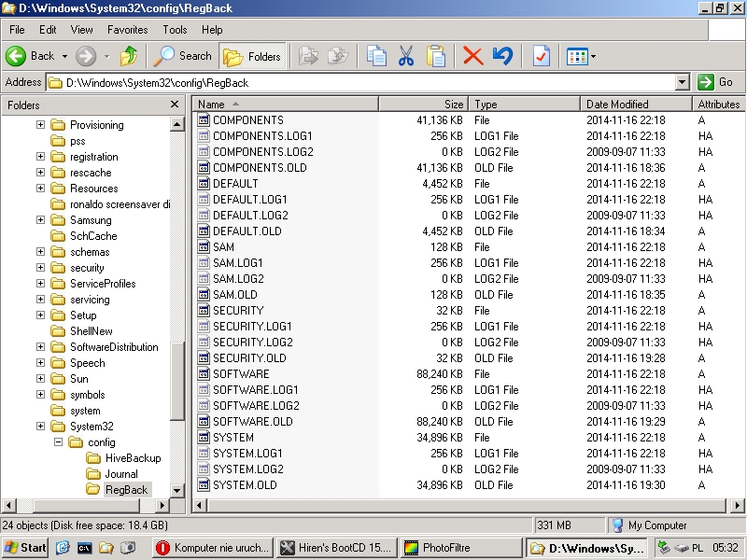Screen dimensions: 747x560
Task: Click the Paste clipboard icon
Action: (436, 56)
